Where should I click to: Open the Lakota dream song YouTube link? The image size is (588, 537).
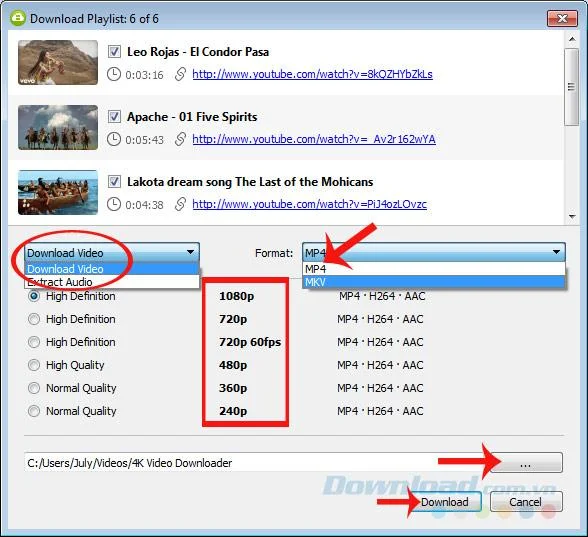pyautogui.click(x=309, y=204)
